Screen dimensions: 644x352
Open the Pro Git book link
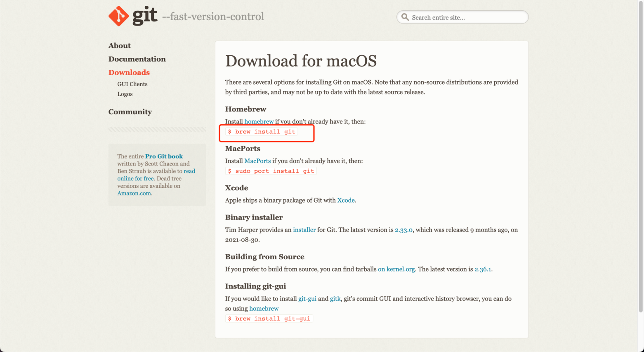click(164, 156)
